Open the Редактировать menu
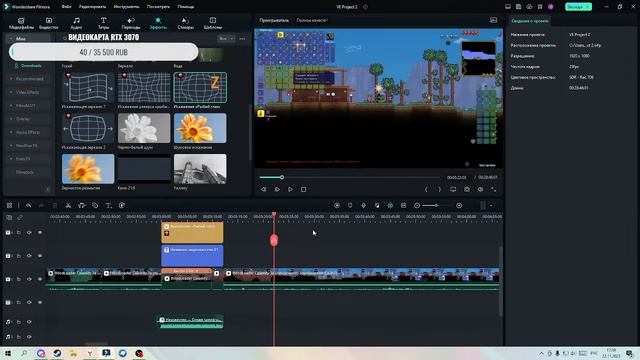Screen dimensions: 640x360 pyautogui.click(x=92, y=7)
